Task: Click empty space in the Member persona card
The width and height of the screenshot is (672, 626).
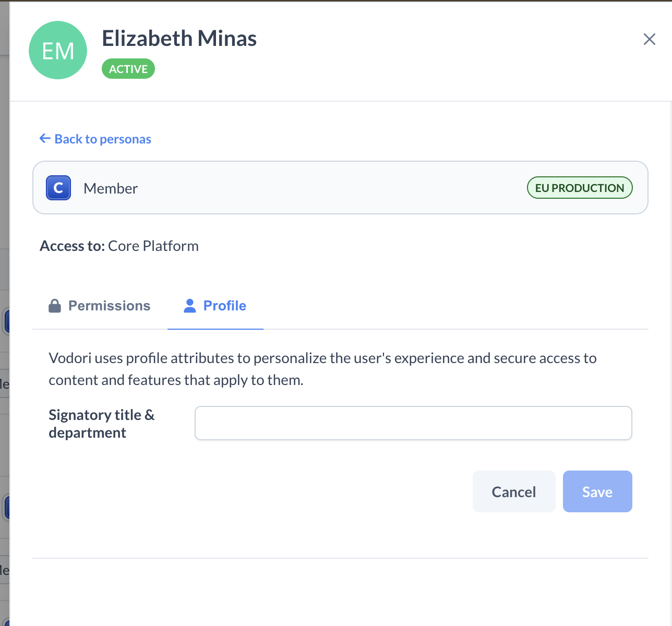Action: [x=334, y=188]
